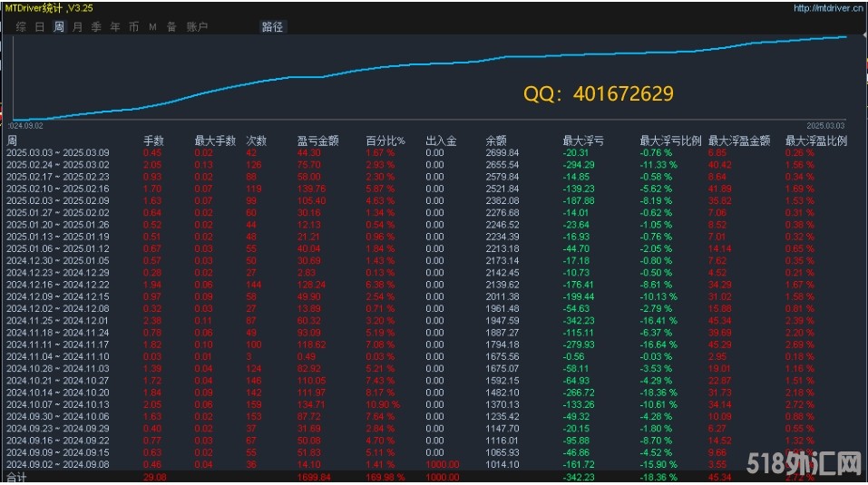The height and width of the screenshot is (485, 868).
Task: Open the http://mtdriver.cn link
Action: click(x=827, y=8)
